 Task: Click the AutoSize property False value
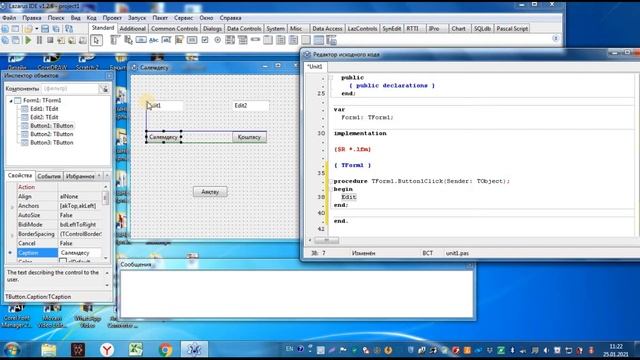point(80,216)
